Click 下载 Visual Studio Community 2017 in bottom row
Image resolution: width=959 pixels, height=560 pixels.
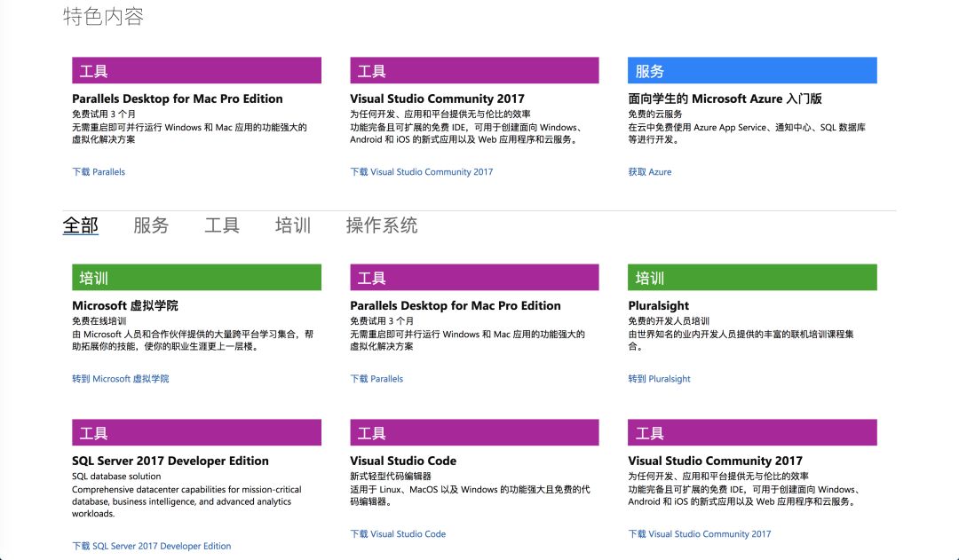700,534
